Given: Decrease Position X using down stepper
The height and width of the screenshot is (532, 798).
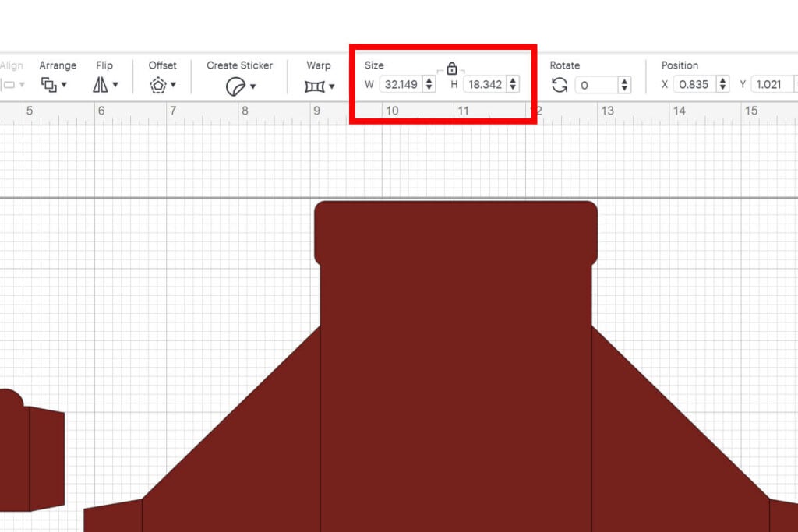Looking at the screenshot, I should tap(723, 88).
